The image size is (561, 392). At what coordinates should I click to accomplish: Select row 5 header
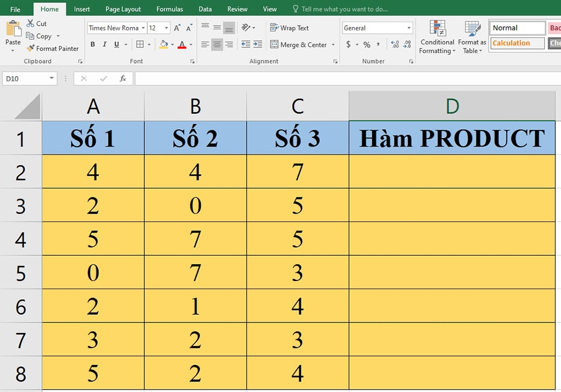21,273
